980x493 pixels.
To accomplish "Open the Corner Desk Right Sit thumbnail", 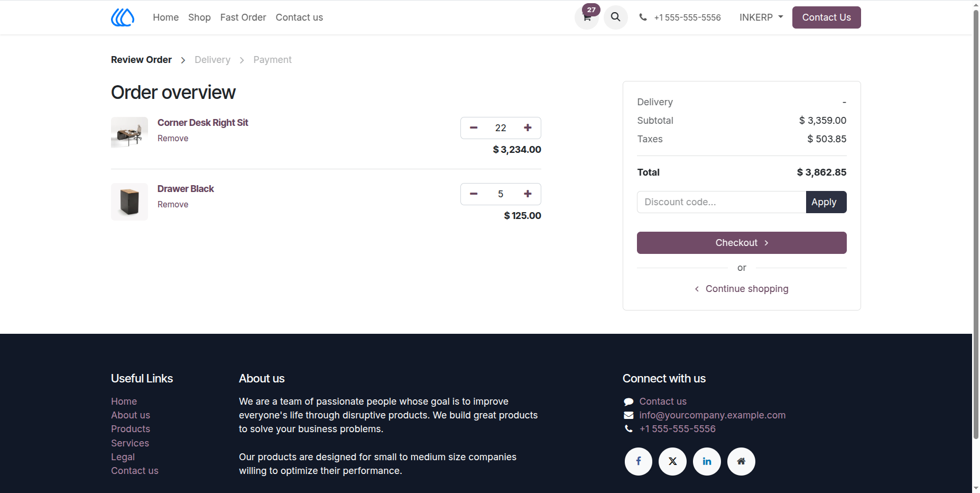I will pyautogui.click(x=130, y=132).
